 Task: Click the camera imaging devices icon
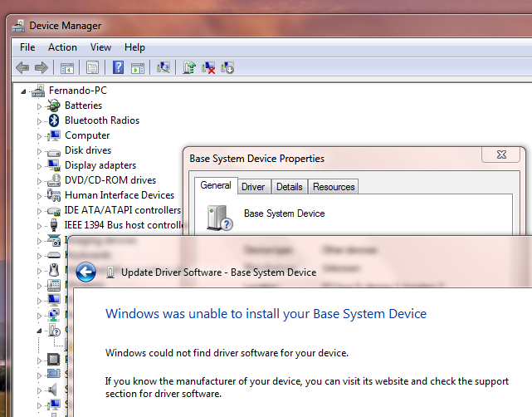pos(54,240)
